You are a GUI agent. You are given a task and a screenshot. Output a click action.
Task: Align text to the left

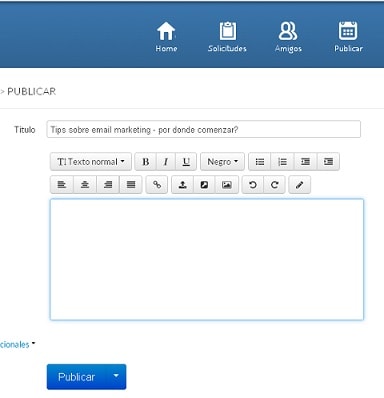[x=62, y=185]
